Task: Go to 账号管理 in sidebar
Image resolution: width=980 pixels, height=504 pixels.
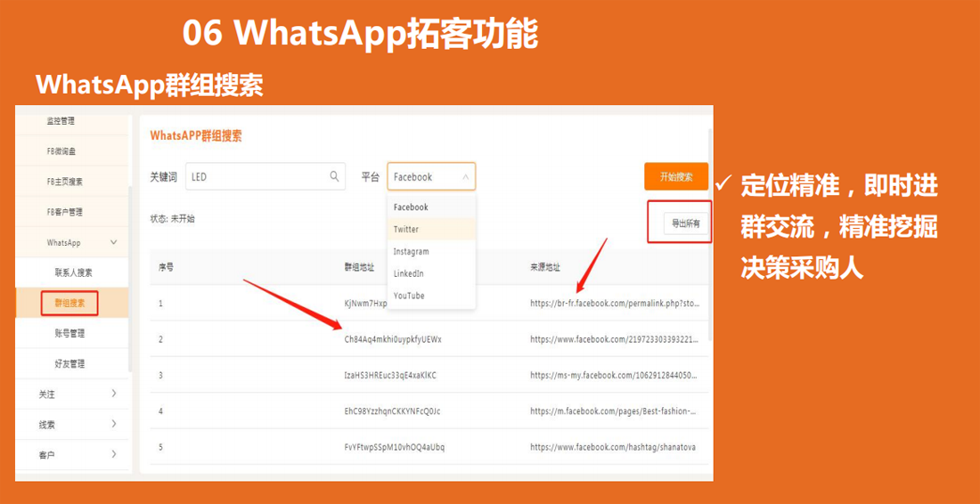Action: tap(69, 333)
